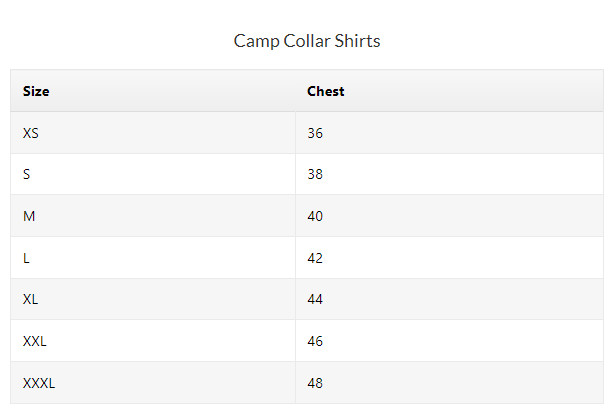The width and height of the screenshot is (616, 420).
Task: Select the L size cell
Action: point(27,258)
